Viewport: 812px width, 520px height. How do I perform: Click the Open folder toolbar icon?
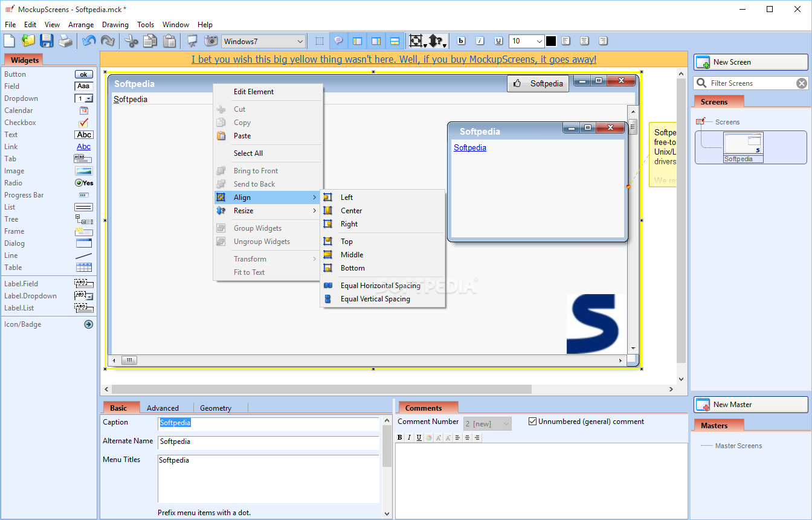pyautogui.click(x=28, y=41)
